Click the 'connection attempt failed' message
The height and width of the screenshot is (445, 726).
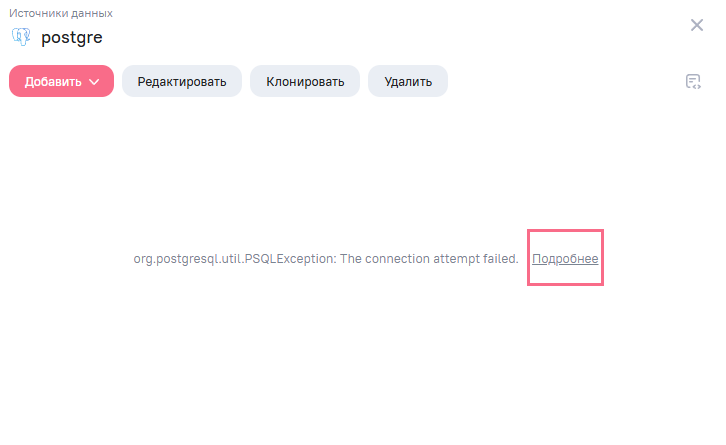(x=430, y=259)
